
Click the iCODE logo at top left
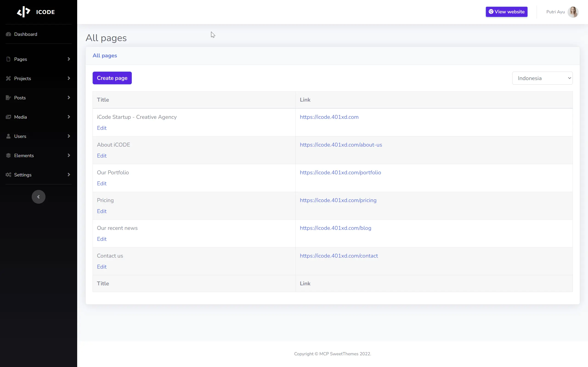tap(37, 12)
